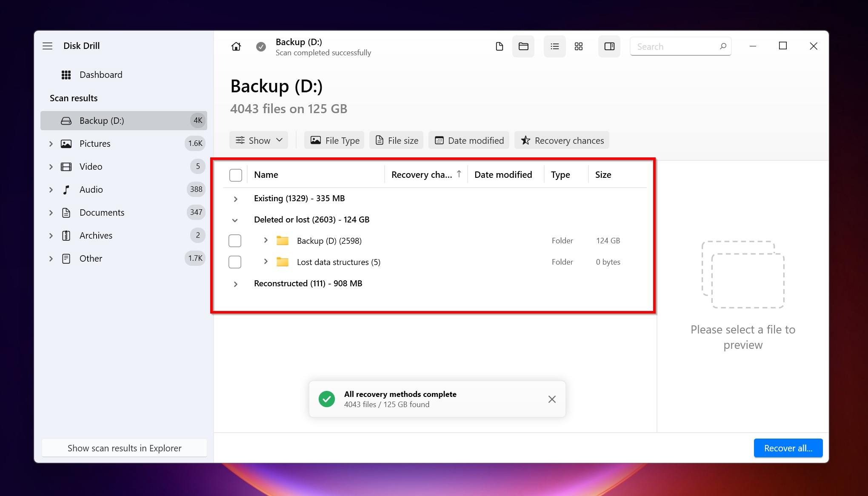
Task: Open the Recovery chances filter
Action: tap(562, 140)
